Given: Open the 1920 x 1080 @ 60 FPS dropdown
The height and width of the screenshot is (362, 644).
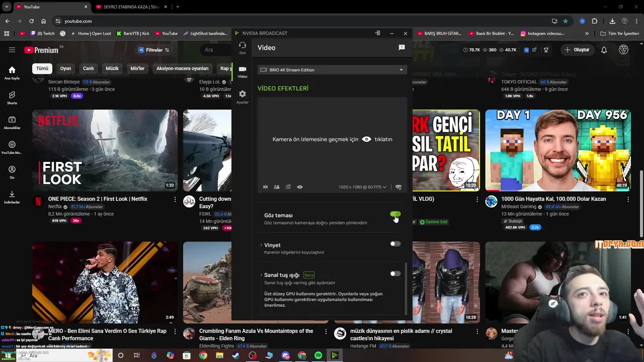Looking at the screenshot, I should (362, 187).
